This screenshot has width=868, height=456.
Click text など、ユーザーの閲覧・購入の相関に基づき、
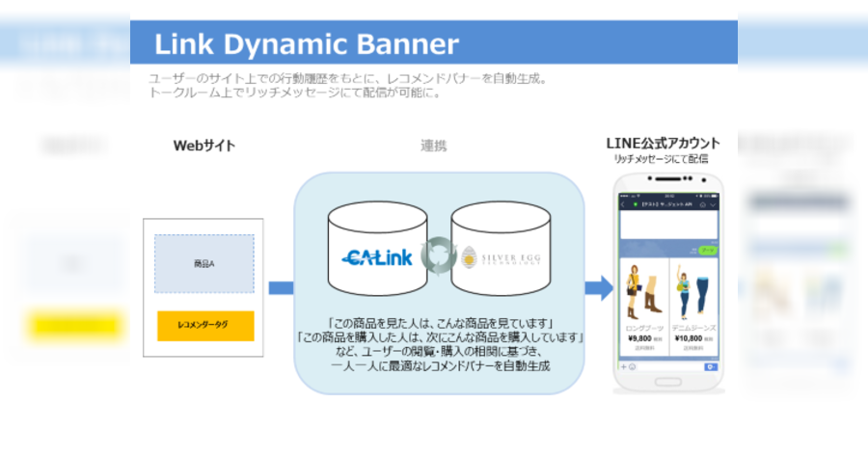tap(440, 352)
